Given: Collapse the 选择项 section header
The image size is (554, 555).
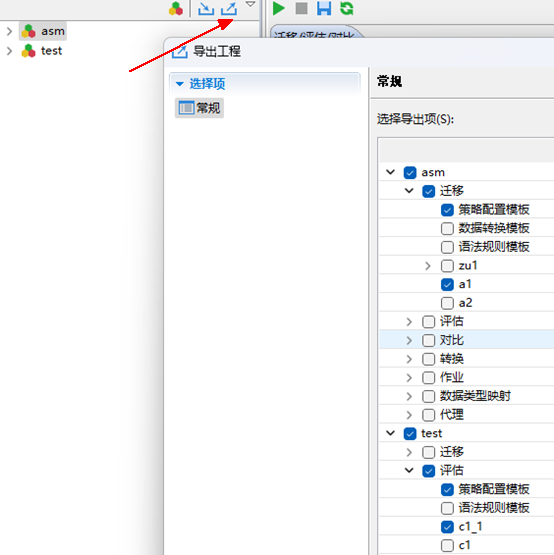Looking at the screenshot, I should tap(180, 84).
